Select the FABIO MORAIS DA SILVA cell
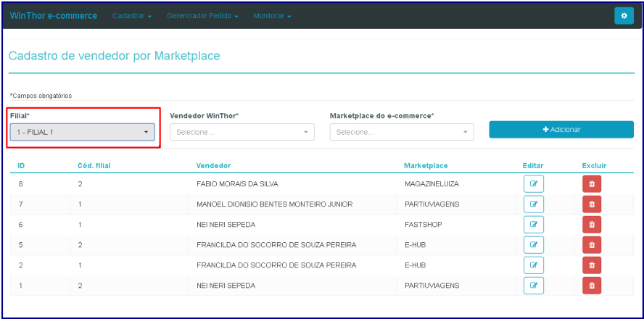This screenshot has height=319, width=644. coord(237,184)
